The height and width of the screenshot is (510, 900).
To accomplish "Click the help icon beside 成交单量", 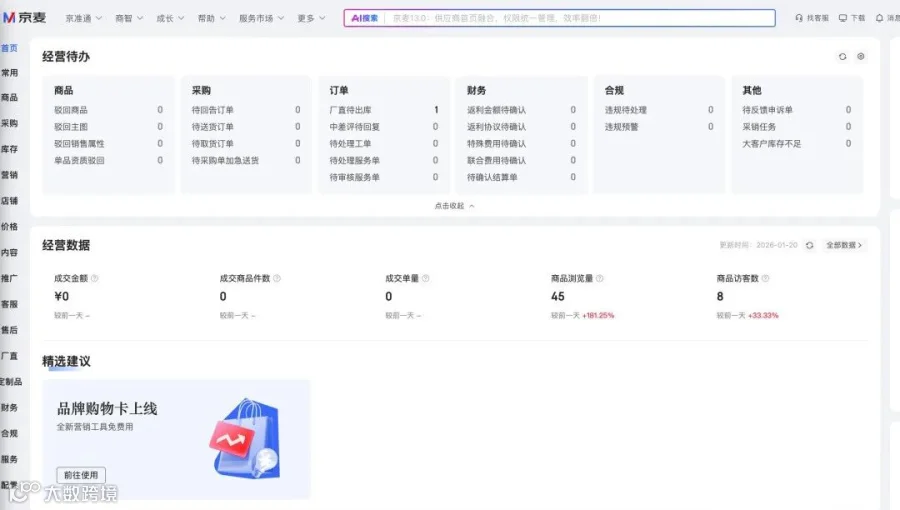I will click(x=425, y=278).
